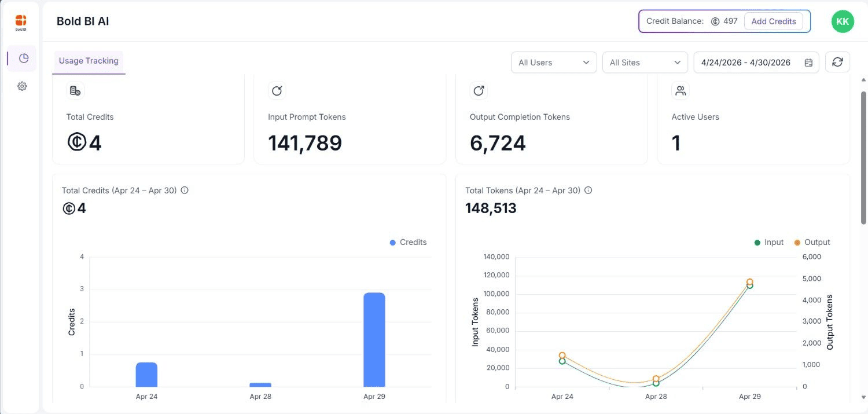Click the Active Users people icon
The width and height of the screenshot is (868, 414).
(681, 90)
